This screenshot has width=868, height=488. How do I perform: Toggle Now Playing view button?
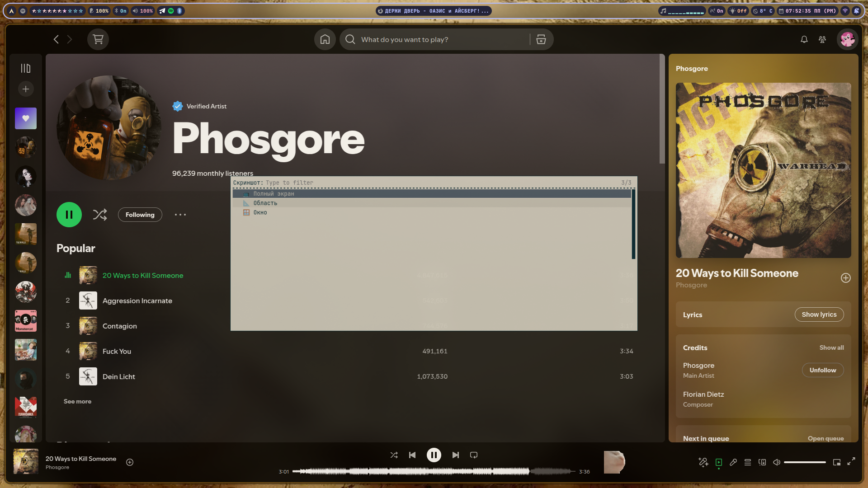[x=719, y=462]
